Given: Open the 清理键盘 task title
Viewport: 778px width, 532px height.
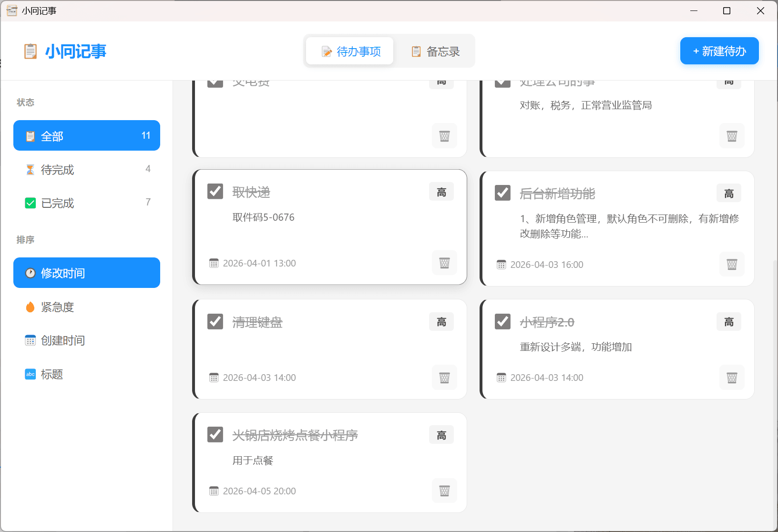Looking at the screenshot, I should [x=257, y=322].
